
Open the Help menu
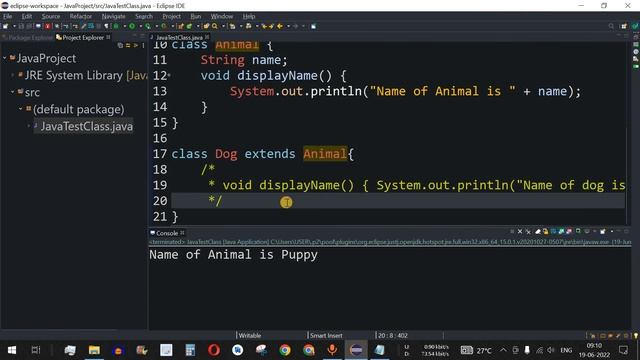coord(249,16)
